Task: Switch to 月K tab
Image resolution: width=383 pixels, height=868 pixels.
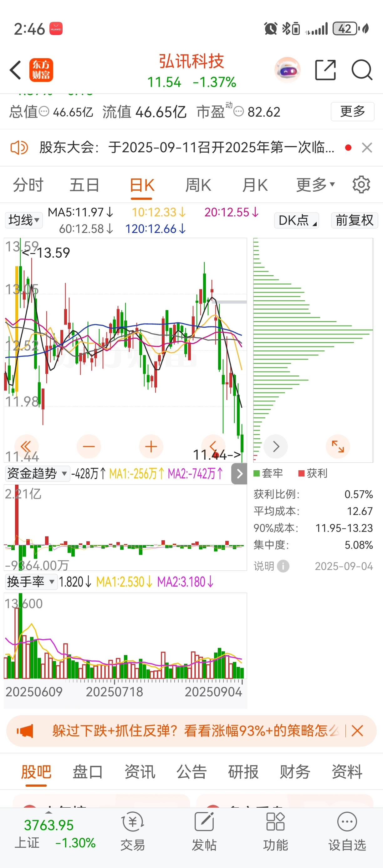Action: pos(255,185)
